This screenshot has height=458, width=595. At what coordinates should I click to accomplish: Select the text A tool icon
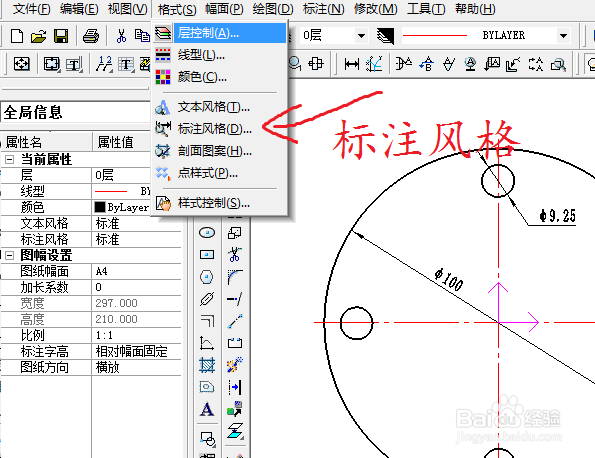207,410
